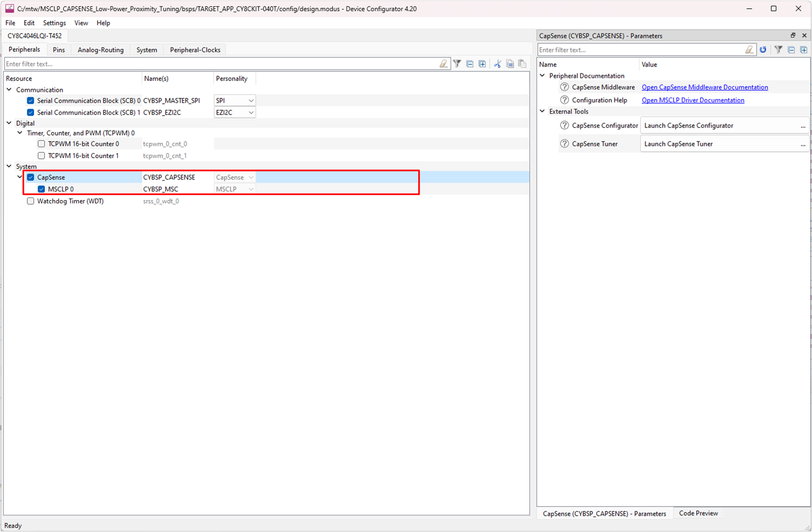Select the Peripherals tab
The height and width of the screenshot is (532, 812).
pyautogui.click(x=24, y=49)
